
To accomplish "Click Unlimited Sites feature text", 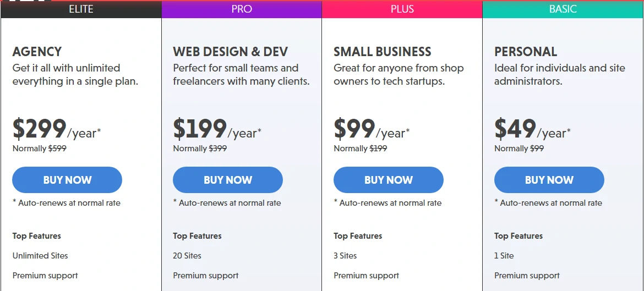I will click(40, 256).
